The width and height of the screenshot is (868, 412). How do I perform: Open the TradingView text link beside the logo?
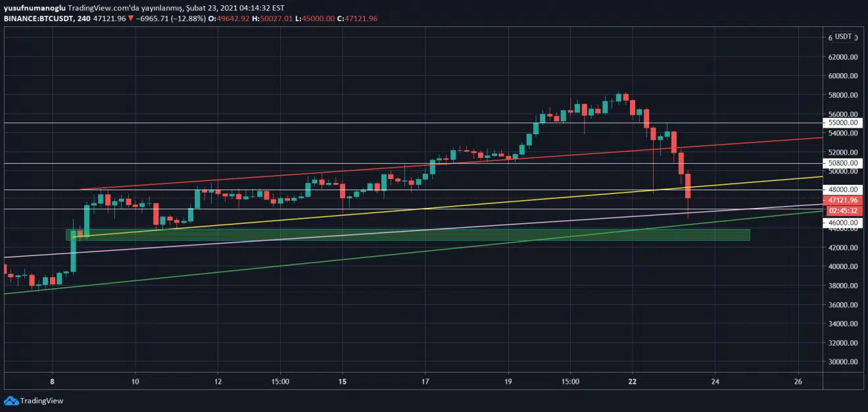point(41,401)
